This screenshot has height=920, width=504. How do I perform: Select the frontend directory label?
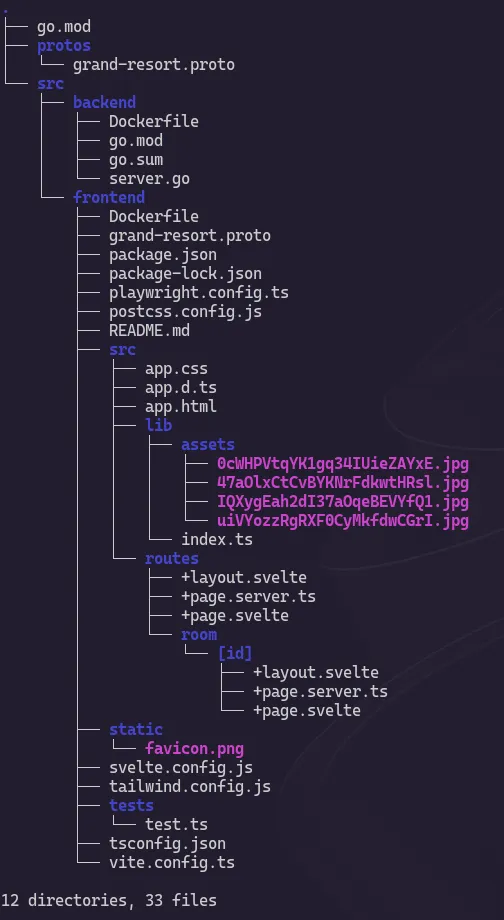(x=109, y=197)
